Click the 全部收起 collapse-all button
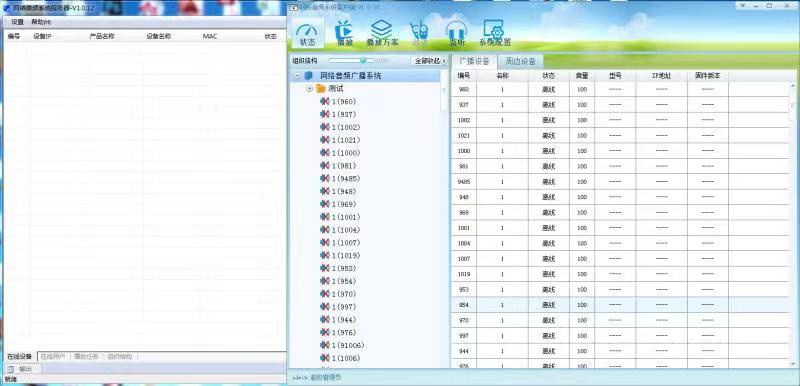The width and height of the screenshot is (800, 386). [x=429, y=61]
